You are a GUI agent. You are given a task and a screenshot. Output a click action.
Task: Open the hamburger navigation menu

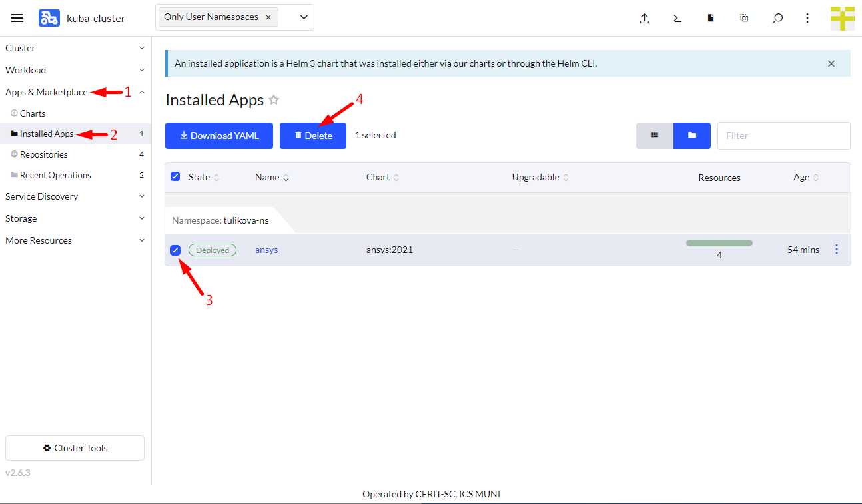pos(17,18)
